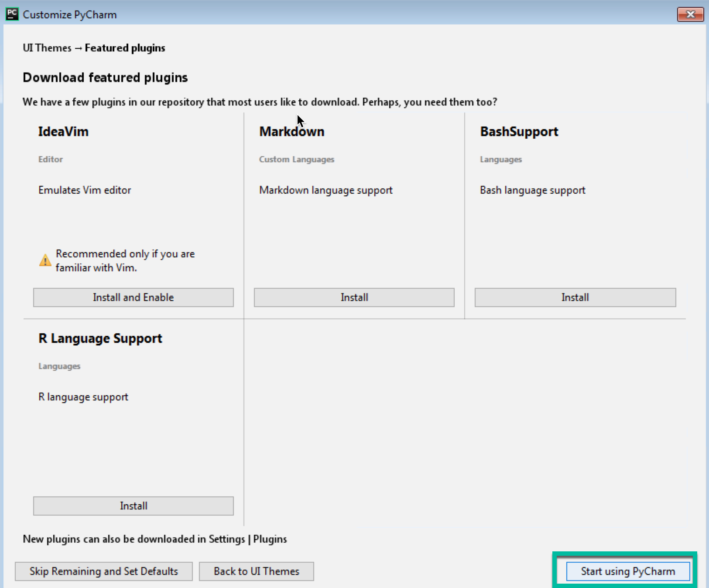
Task: Click the 'Markdown language support' description
Action: pyautogui.click(x=326, y=190)
